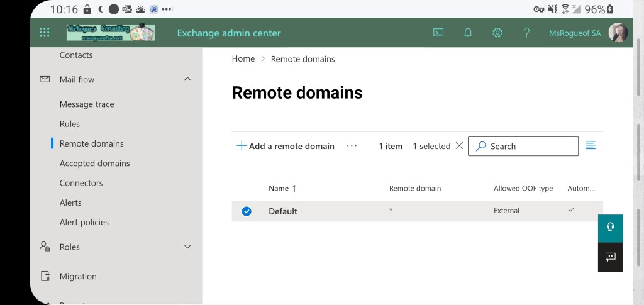Click MsRogueof SA profile picture
644x305 pixels.
(618, 33)
